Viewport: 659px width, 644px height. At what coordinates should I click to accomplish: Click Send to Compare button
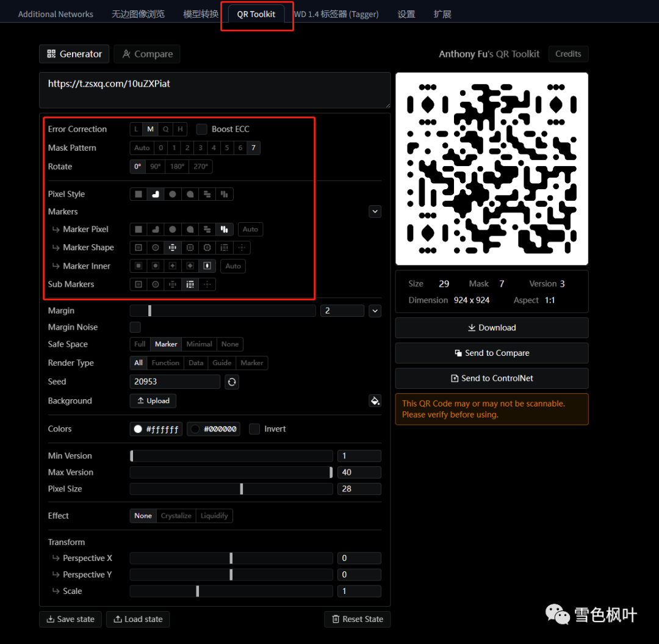pos(492,353)
